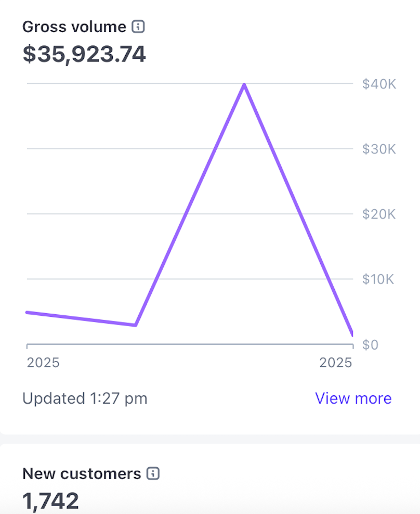Screen dimensions: 420x514
Task: Click the purple line's end point near $0
Action: pos(352,332)
